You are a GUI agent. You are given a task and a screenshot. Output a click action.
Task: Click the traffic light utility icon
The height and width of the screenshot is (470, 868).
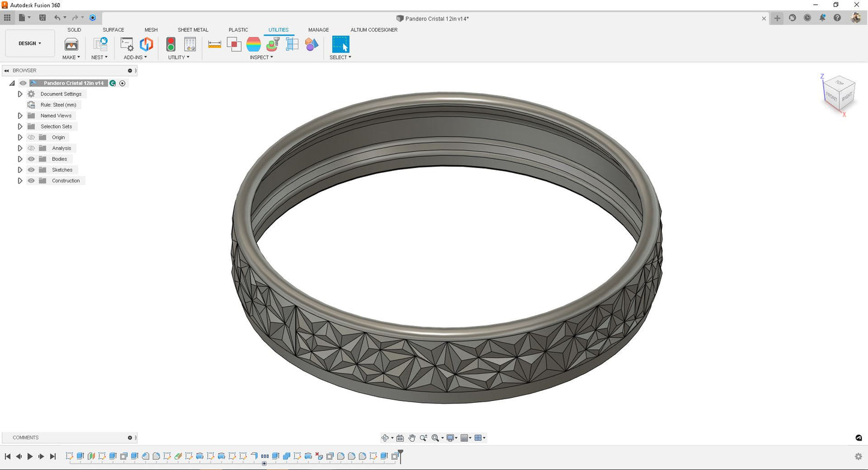tap(171, 44)
